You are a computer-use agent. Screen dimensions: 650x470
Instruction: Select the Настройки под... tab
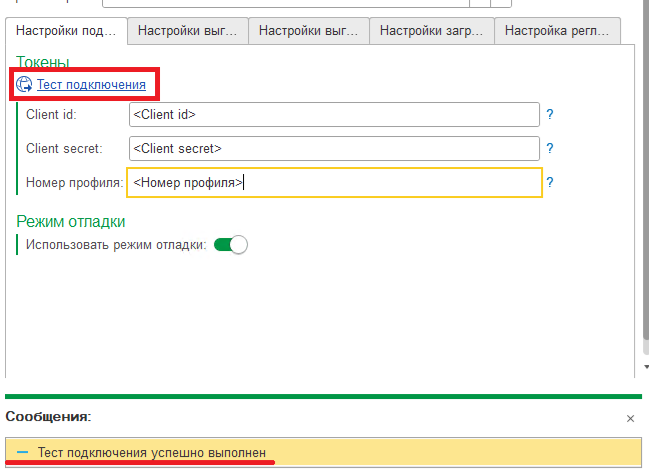[x=66, y=31]
